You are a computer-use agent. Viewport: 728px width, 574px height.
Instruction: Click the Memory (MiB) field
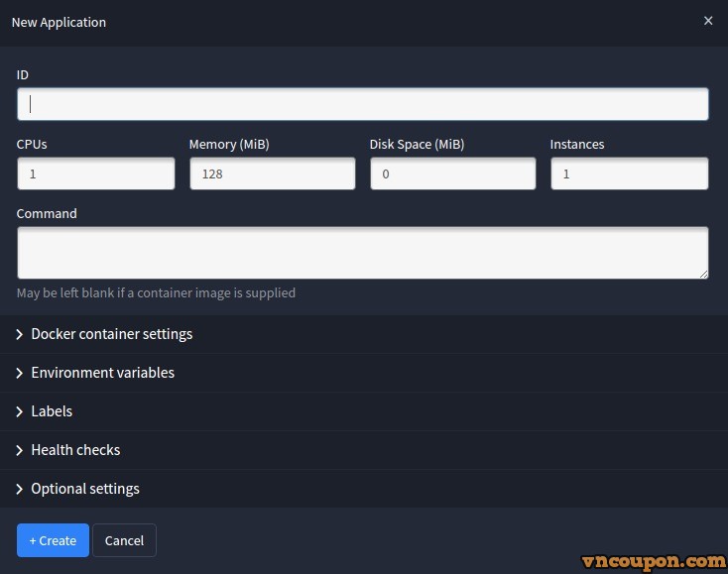click(273, 173)
